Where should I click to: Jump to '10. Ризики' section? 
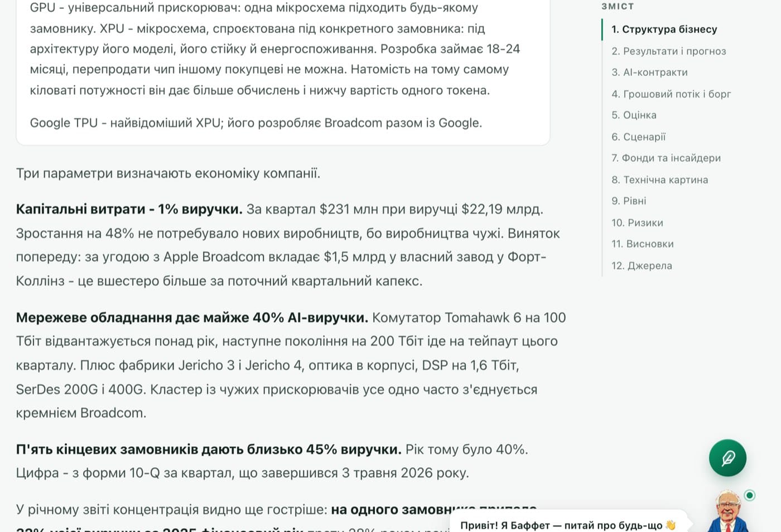pyautogui.click(x=637, y=223)
